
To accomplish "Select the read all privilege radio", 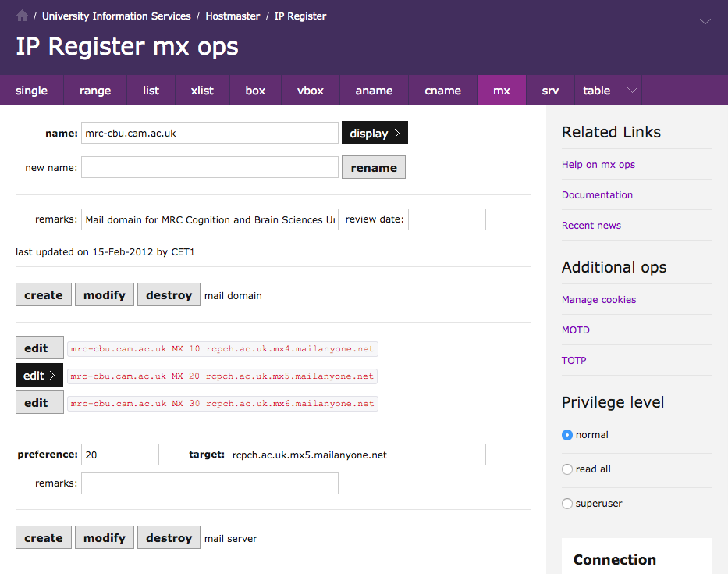I will click(x=567, y=469).
